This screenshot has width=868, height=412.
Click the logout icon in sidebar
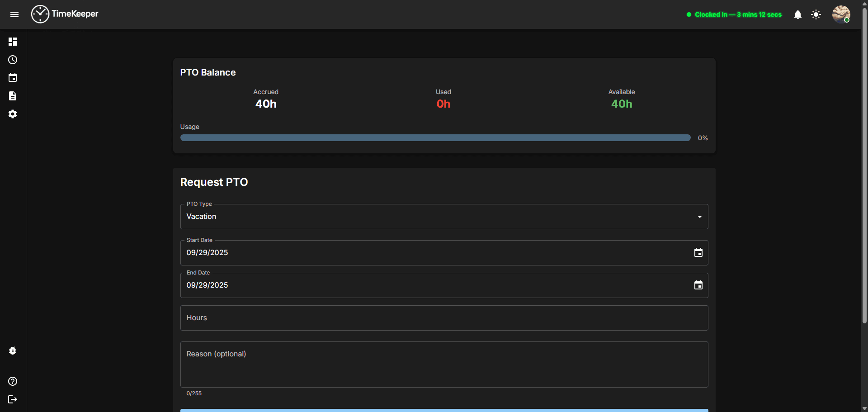click(x=13, y=399)
